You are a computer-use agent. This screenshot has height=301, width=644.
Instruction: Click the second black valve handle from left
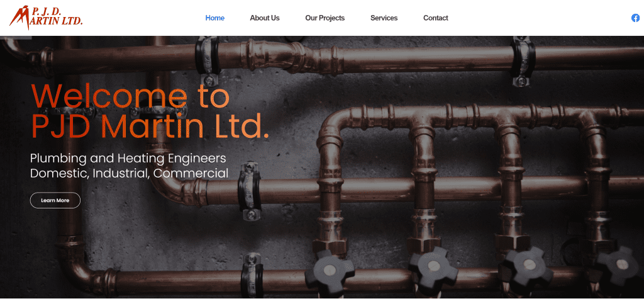click(x=433, y=267)
